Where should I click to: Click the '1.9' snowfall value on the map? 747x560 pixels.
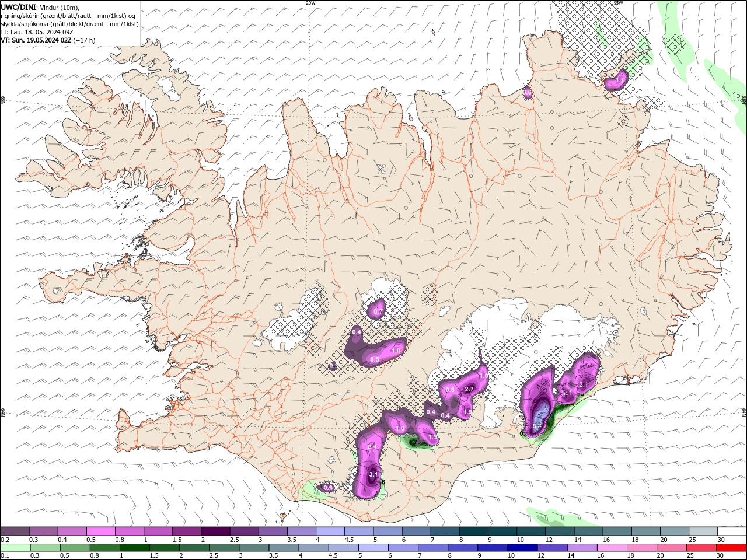(467, 412)
